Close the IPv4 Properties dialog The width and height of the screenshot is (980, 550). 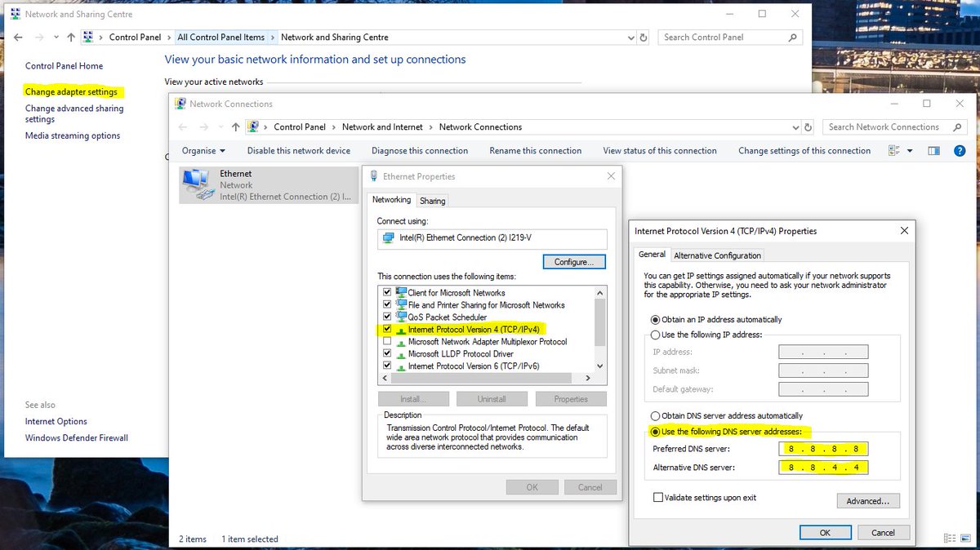click(x=904, y=231)
